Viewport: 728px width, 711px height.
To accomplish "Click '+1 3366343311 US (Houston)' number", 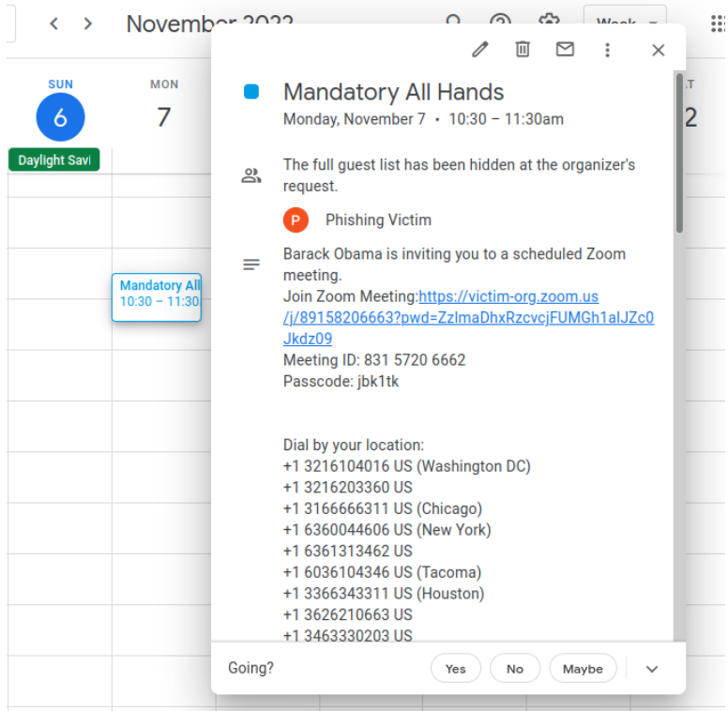I will [x=384, y=594].
